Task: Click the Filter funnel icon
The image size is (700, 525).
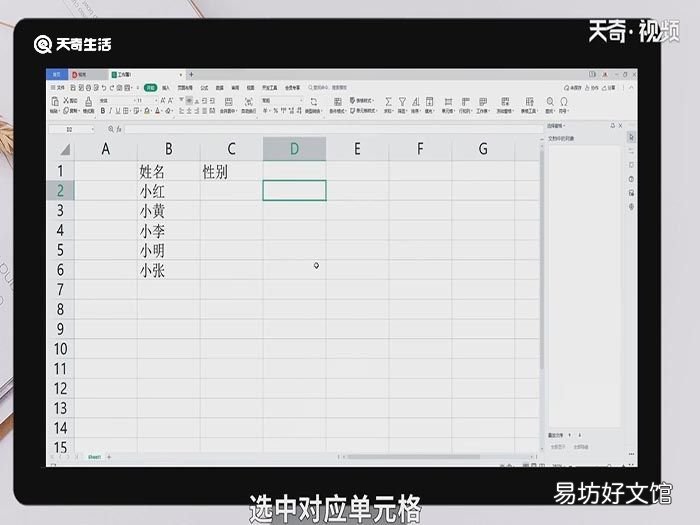Action: tap(402, 102)
